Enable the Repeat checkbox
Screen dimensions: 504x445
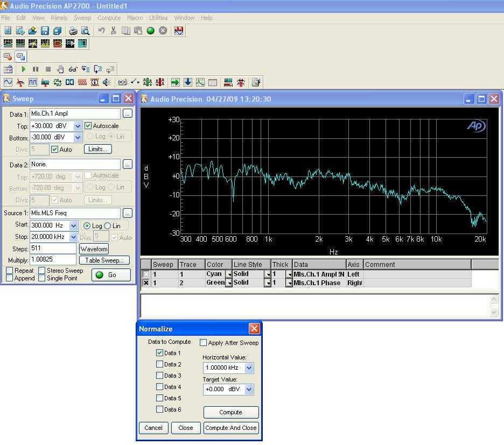point(10,271)
